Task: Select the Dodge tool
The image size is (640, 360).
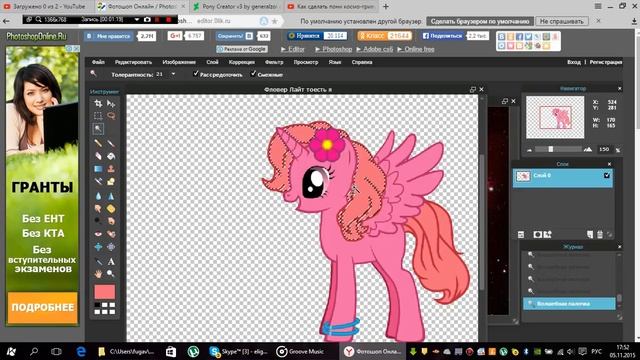Action: (98, 221)
